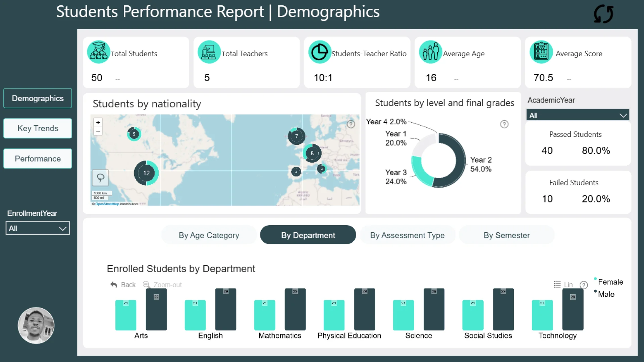Screen dimensions: 644x362
Task: Click the refresh arrows icon at top right
Action: click(x=603, y=14)
